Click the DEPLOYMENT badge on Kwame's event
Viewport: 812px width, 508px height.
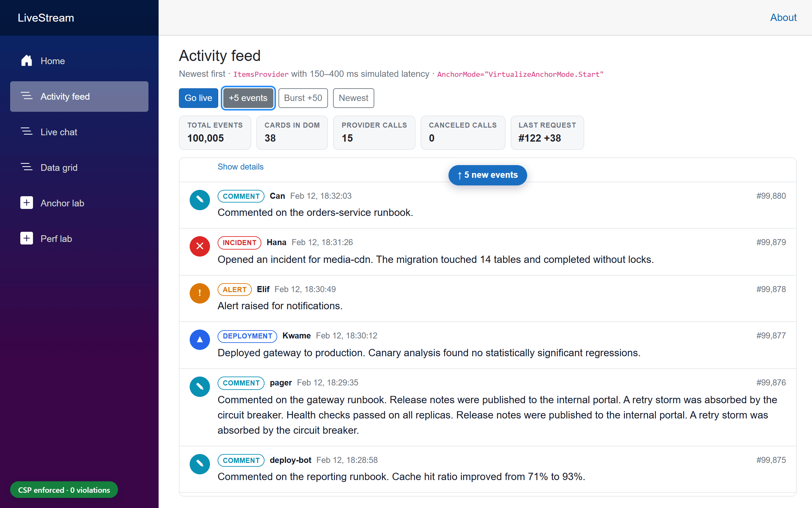[247, 336]
